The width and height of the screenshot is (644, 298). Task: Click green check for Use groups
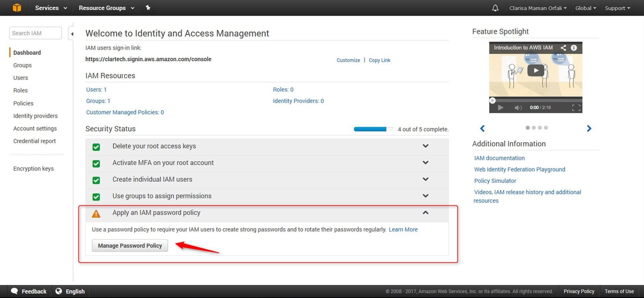96,197
